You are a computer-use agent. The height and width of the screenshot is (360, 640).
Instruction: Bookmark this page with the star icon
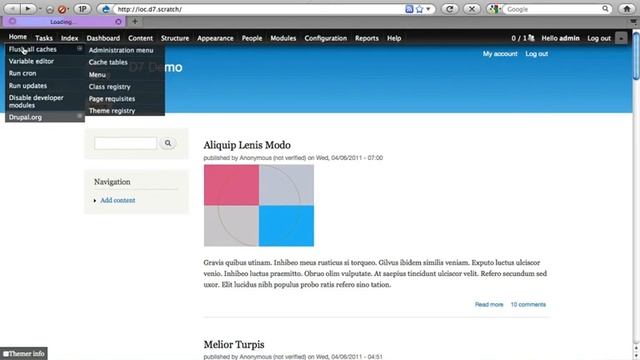[x=419, y=9]
